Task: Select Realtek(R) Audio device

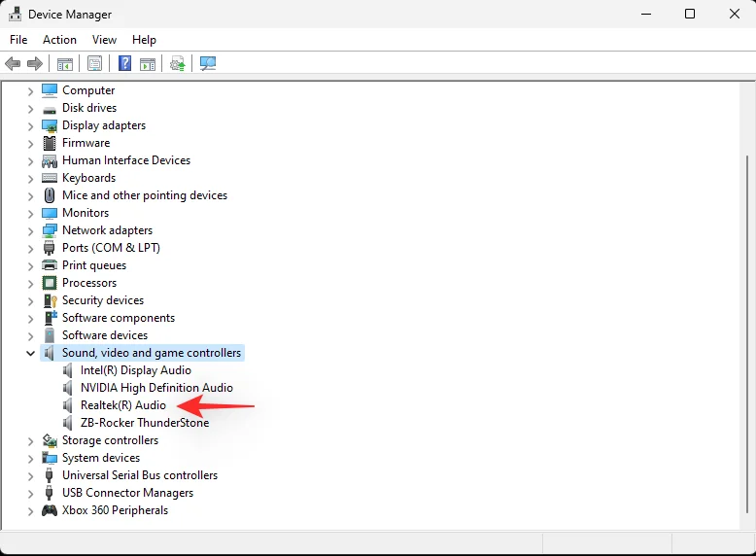Action: point(123,405)
